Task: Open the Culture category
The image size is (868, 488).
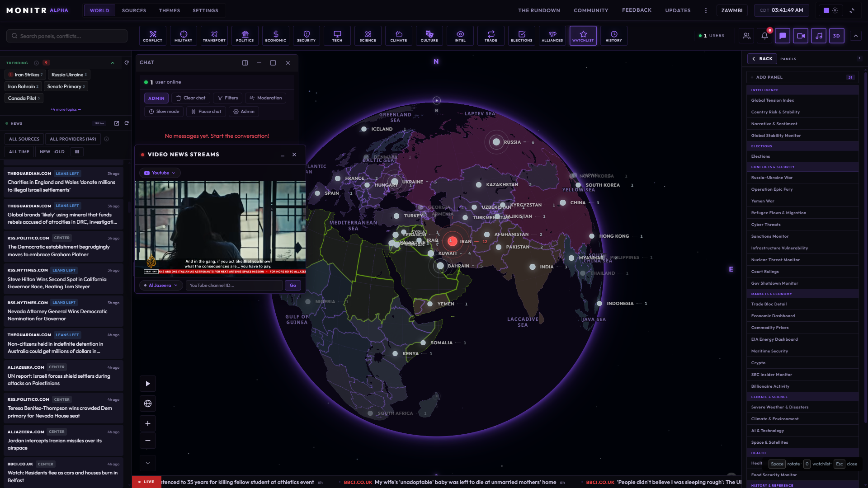Action: [429, 36]
